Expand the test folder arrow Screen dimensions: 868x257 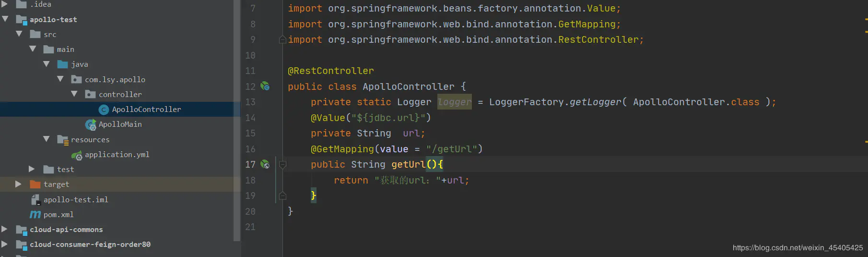[32, 169]
